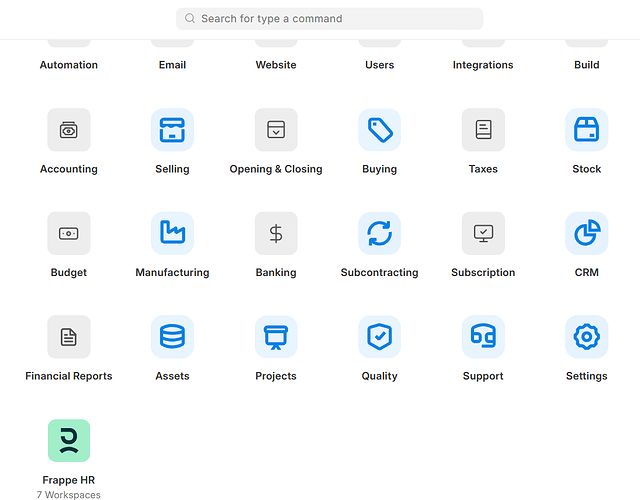Open the Opening & Closing icon
This screenshot has width=640, height=500.
pos(276,130)
